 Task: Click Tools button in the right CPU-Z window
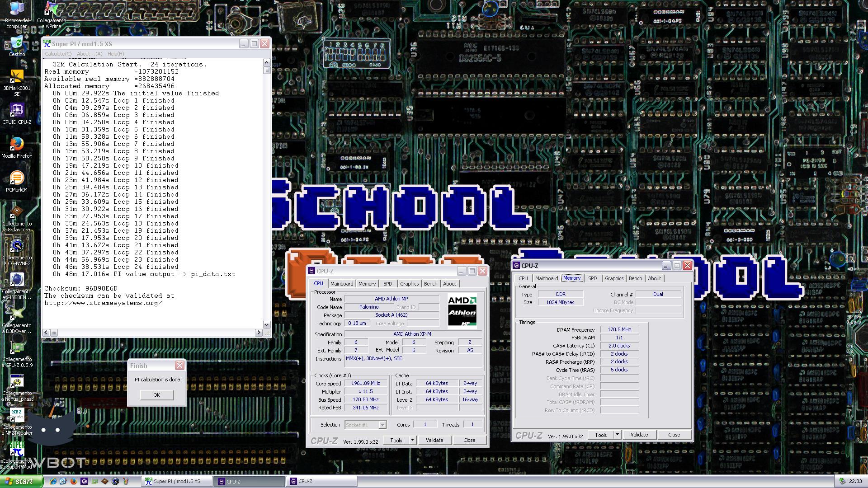tap(601, 435)
